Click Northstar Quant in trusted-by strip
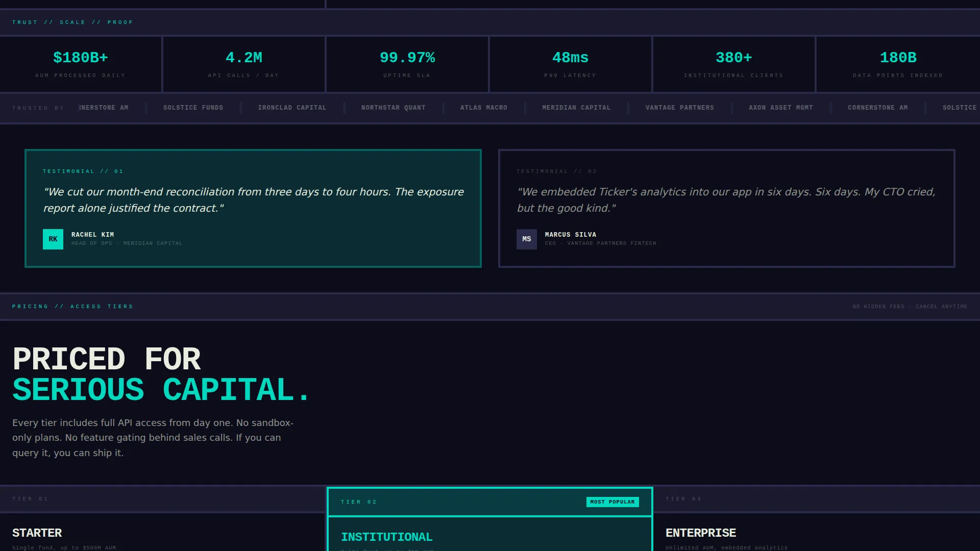This screenshot has width=980, height=551. [394, 108]
